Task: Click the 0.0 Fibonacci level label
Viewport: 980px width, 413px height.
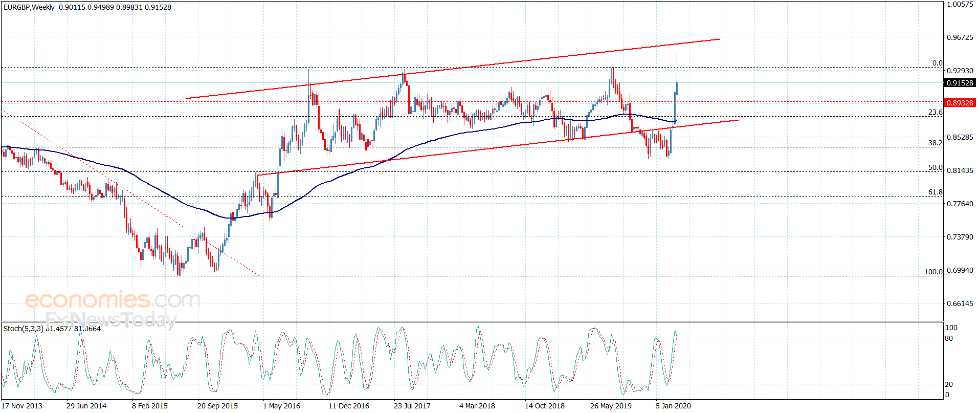Action: pos(938,63)
